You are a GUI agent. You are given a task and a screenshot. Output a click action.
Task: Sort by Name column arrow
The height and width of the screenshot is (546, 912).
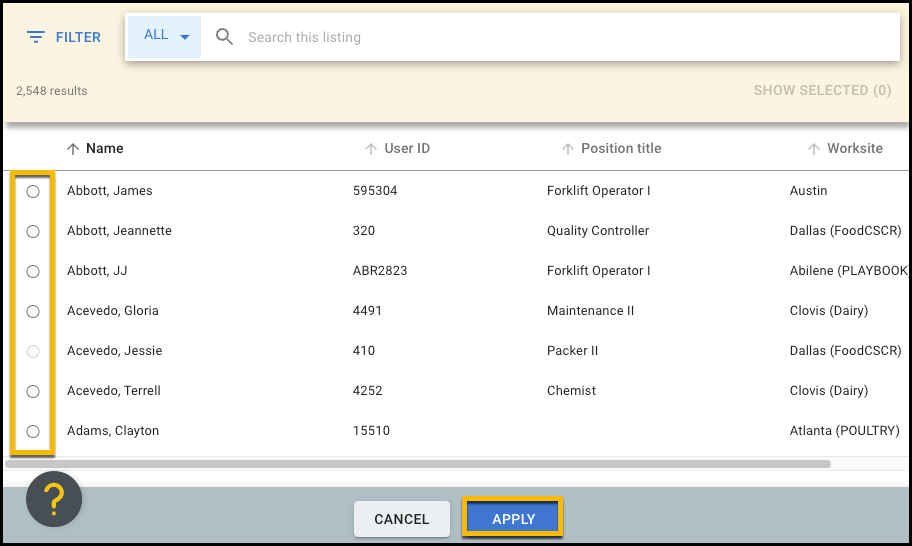pos(73,149)
